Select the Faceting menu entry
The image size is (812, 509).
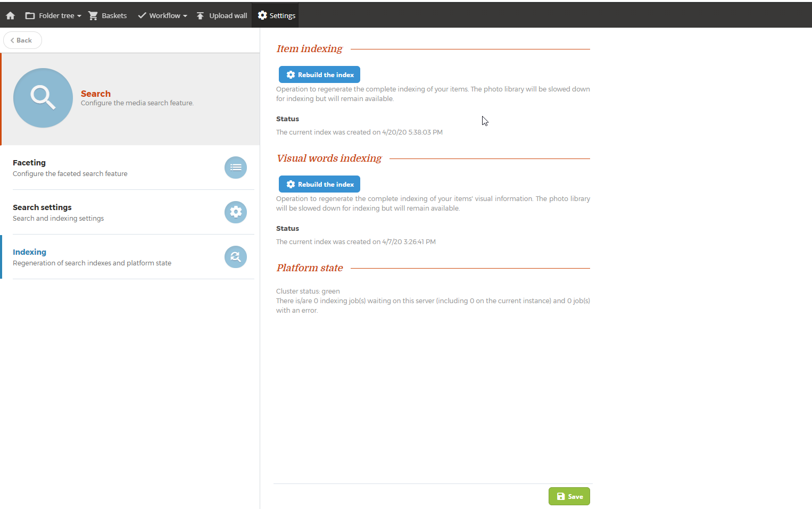(29, 163)
